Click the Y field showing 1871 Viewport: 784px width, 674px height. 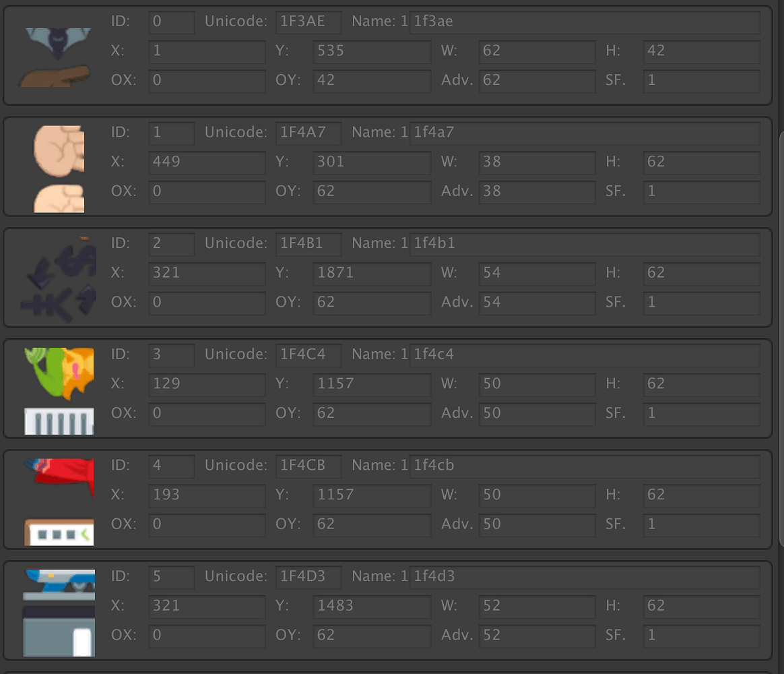pos(371,274)
